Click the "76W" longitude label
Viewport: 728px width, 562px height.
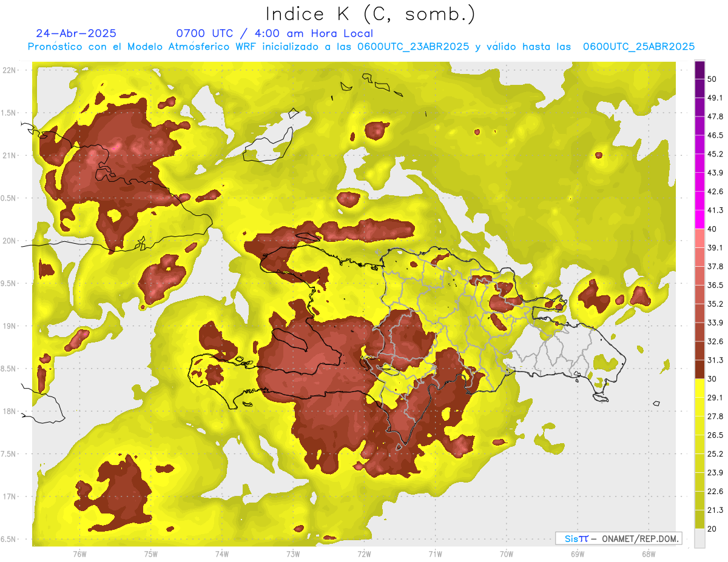click(x=79, y=554)
